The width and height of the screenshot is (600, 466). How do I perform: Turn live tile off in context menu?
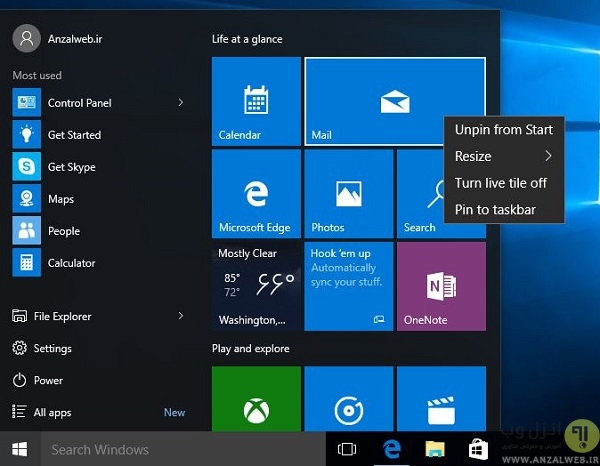tap(501, 183)
